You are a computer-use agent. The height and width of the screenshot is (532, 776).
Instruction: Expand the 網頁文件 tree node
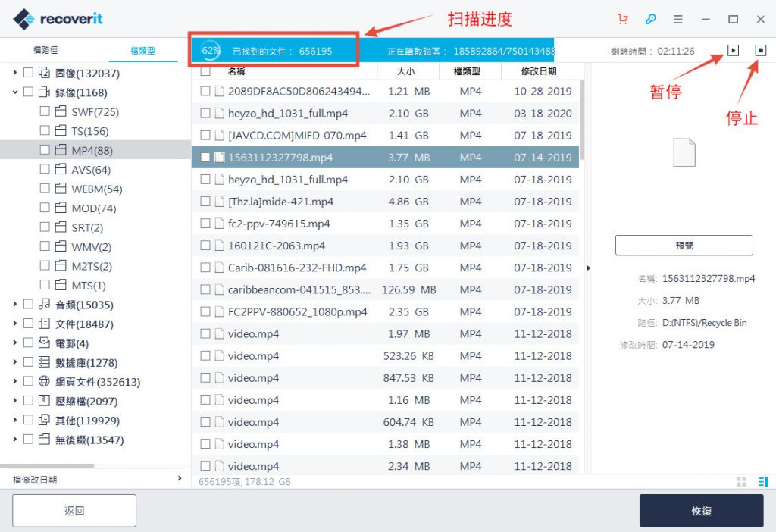(15, 381)
